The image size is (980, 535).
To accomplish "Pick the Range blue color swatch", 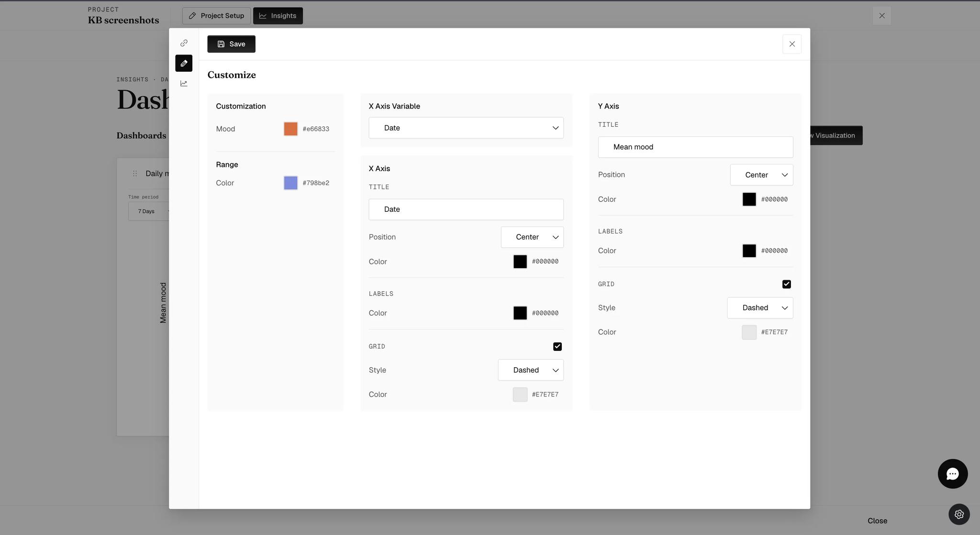I will pyautogui.click(x=290, y=183).
